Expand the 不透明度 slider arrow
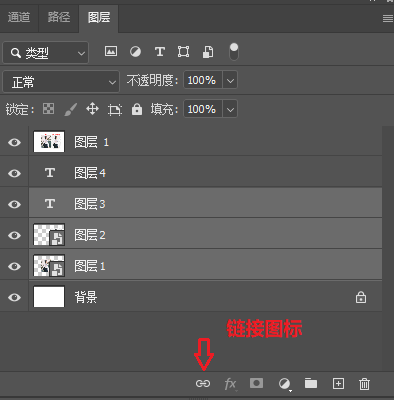Viewport: 394px width, 400px height. [x=230, y=80]
